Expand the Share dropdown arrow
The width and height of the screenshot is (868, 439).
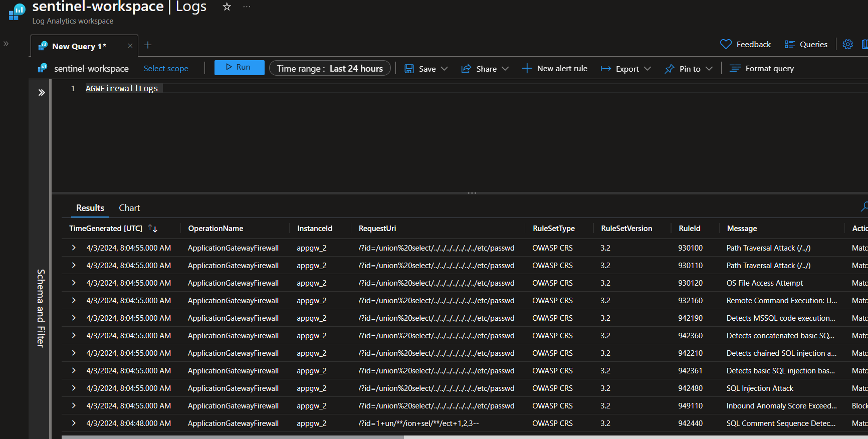[x=505, y=69]
